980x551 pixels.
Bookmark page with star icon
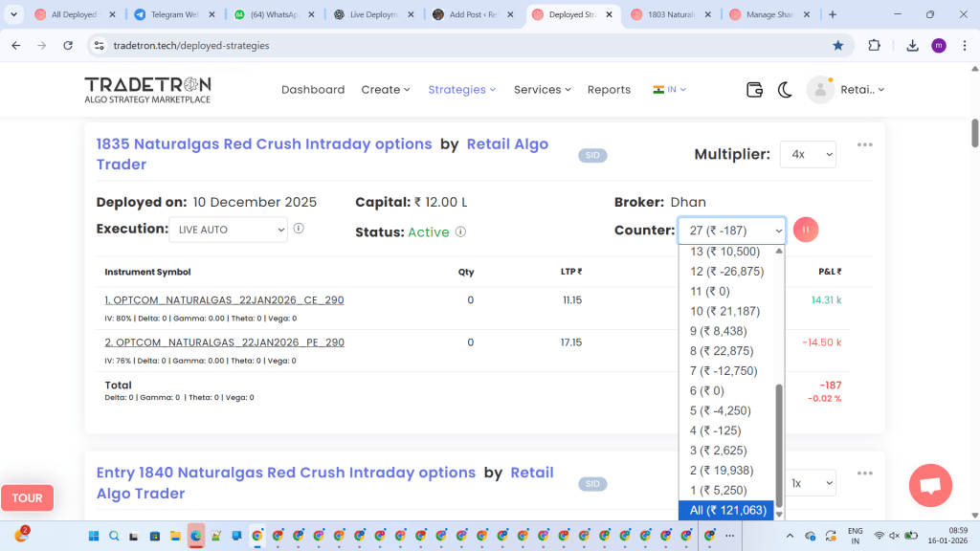coord(838,45)
